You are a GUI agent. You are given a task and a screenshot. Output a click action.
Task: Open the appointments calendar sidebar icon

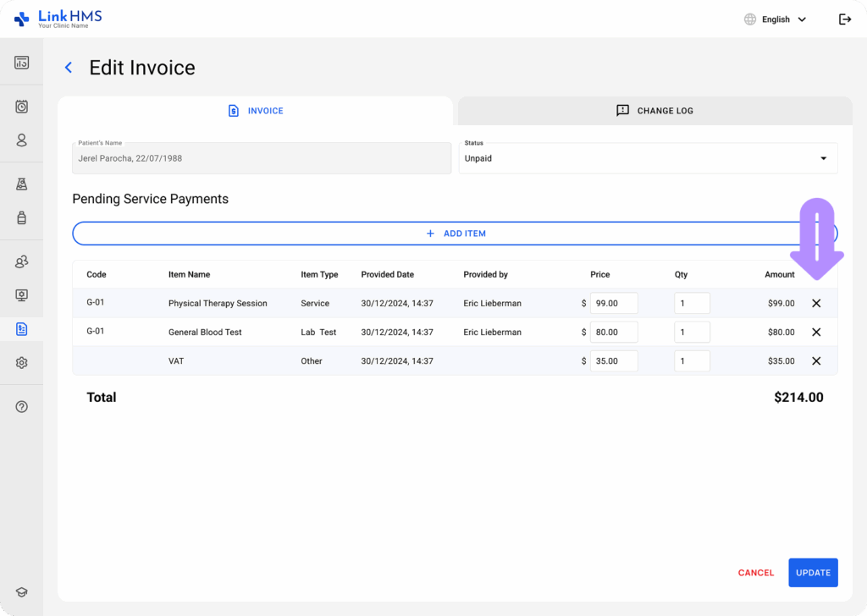pyautogui.click(x=21, y=107)
